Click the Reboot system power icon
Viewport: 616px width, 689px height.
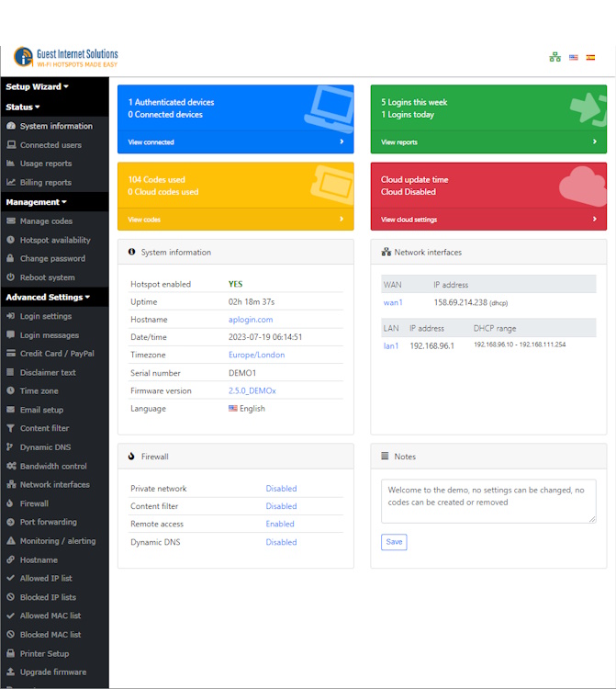click(x=11, y=277)
